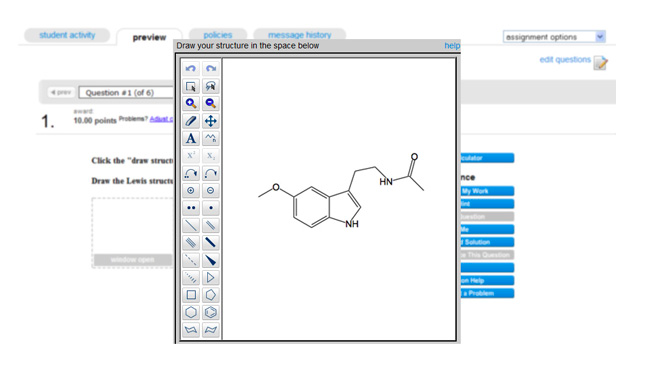Select the dashed bond tool
Viewport: 669px width, 377px height.
[x=191, y=260]
